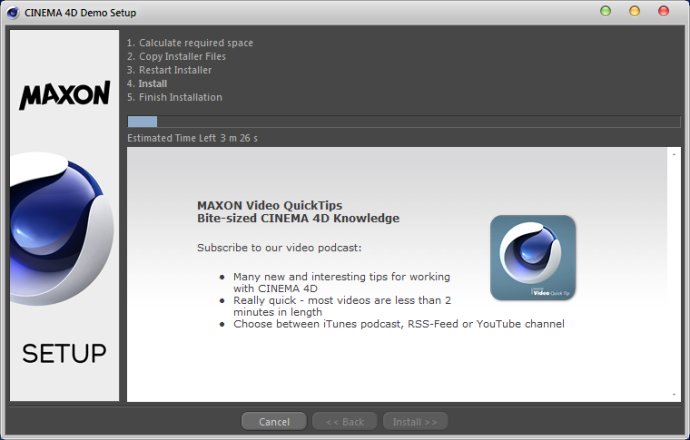Click bullet 'Really quick - most videos'
The height and width of the screenshot is (440, 690).
(x=342, y=306)
